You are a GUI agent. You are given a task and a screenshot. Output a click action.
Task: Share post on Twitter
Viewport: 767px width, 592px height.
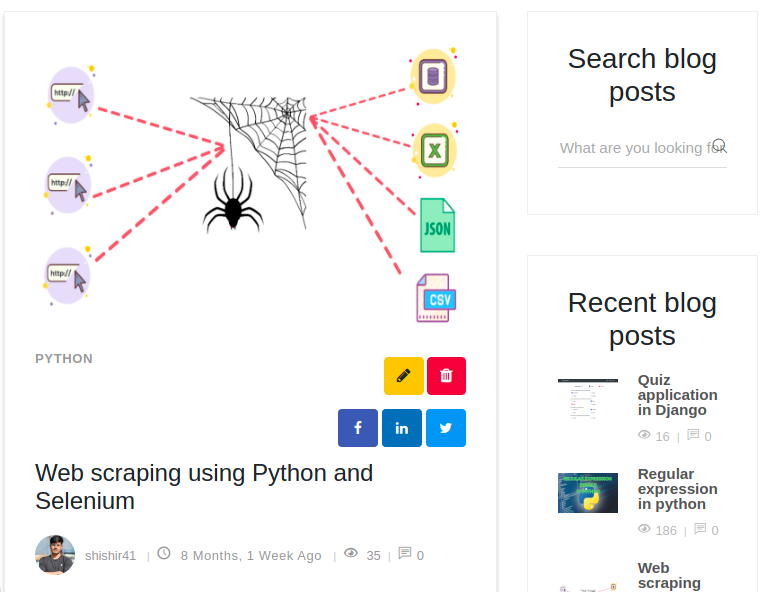pyautogui.click(x=446, y=428)
